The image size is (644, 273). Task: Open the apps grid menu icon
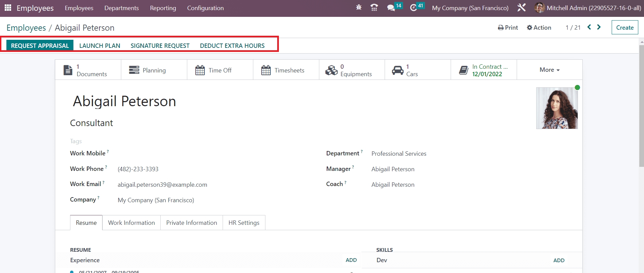[x=8, y=8]
